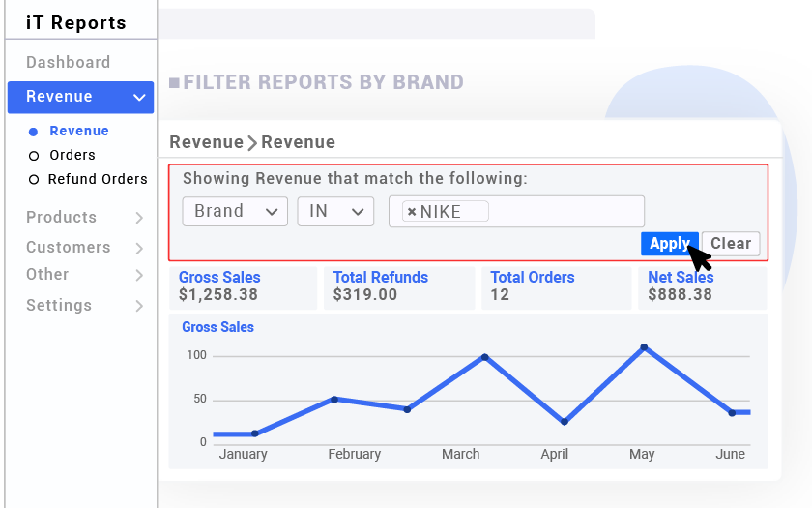Open the IN operator dropdown

[x=335, y=212]
